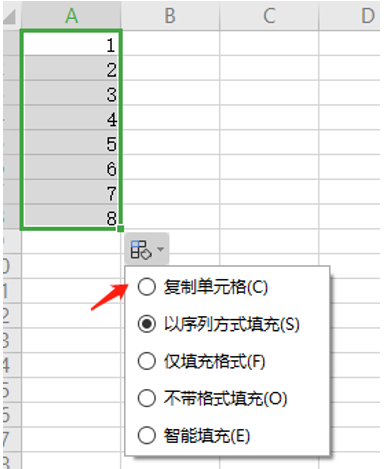
Task: Select column B header
Action: (170, 15)
